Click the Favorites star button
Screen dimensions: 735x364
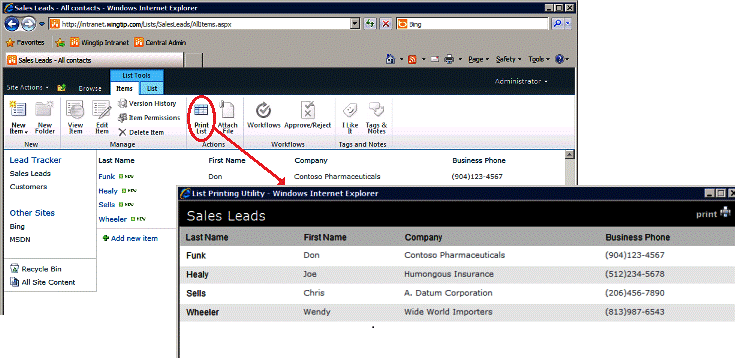(25, 43)
